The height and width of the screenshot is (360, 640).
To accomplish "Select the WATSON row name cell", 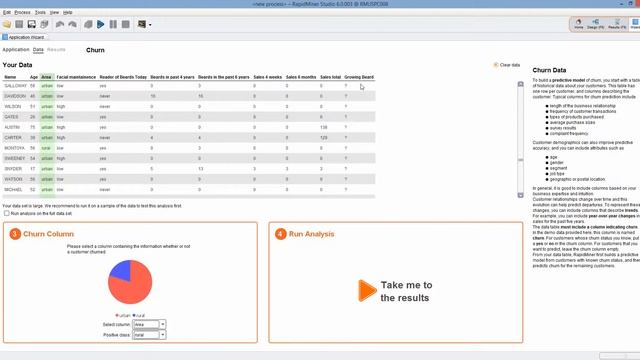I will coord(13,179).
